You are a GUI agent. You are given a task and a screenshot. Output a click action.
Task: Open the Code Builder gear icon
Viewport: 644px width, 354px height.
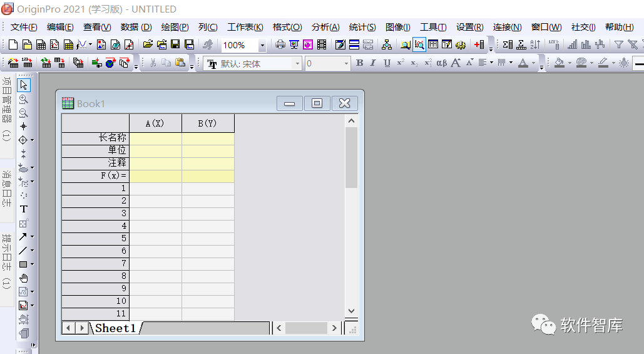tap(461, 45)
